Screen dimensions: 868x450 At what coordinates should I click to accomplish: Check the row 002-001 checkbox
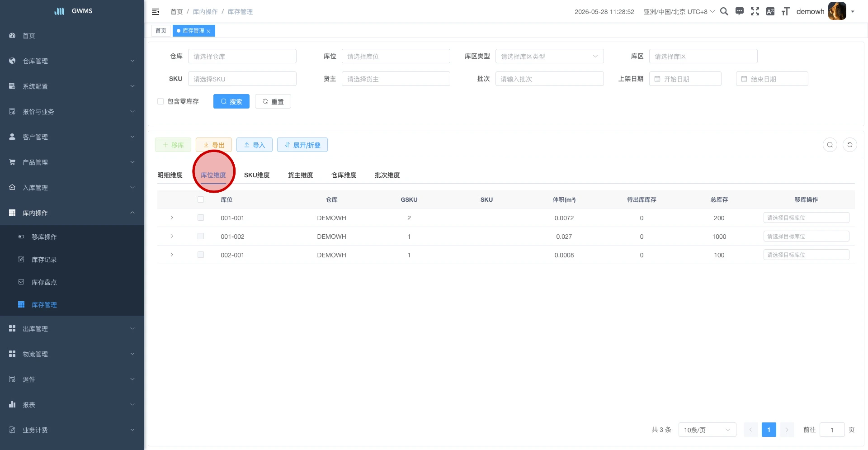coord(201,255)
